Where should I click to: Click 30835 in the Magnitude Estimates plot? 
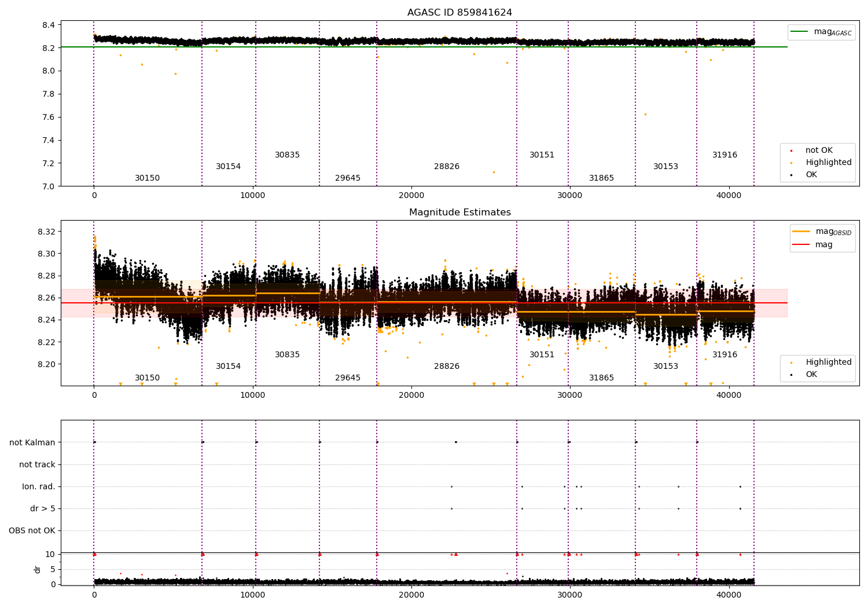pos(288,355)
